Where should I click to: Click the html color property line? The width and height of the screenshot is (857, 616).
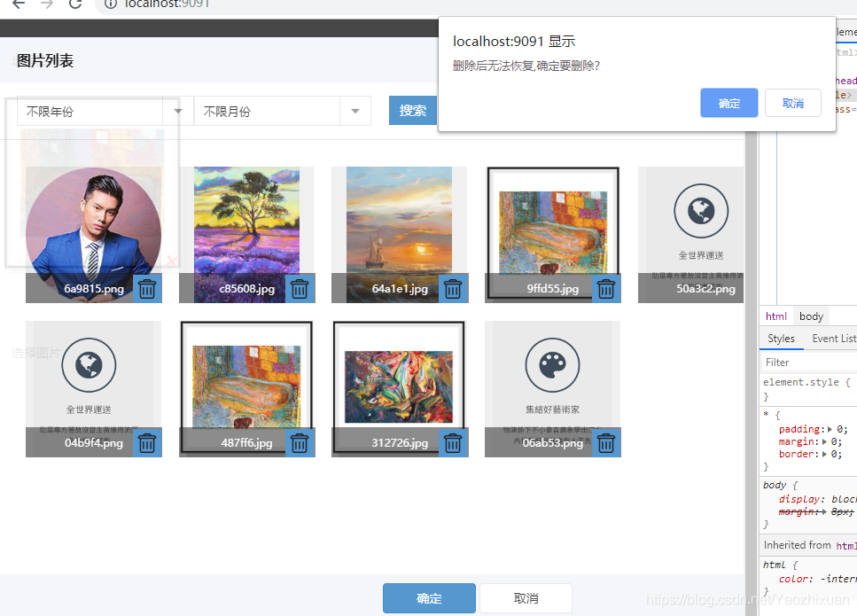pyautogui.click(x=818, y=579)
